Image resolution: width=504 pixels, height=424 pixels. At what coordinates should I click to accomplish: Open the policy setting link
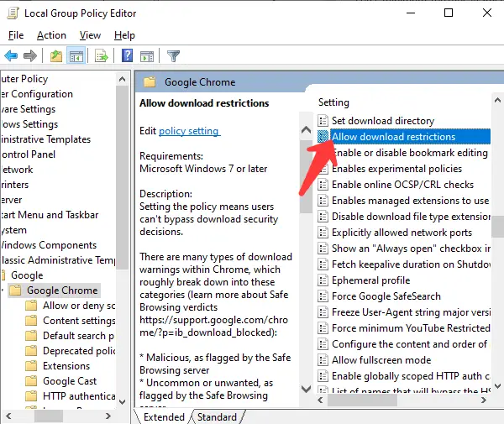pos(189,131)
